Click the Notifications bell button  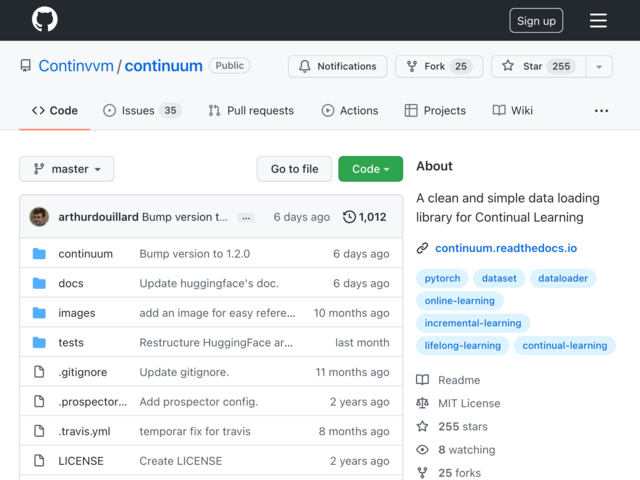coord(338,66)
